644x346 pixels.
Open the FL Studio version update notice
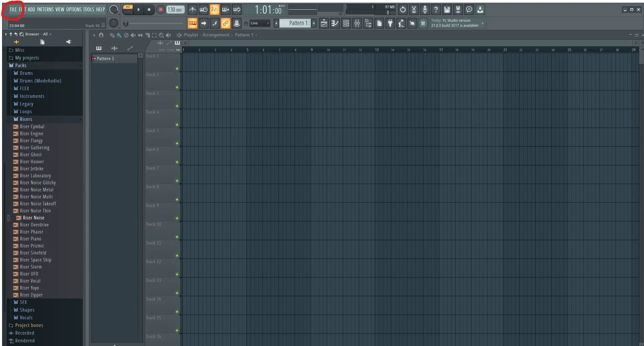point(457,23)
